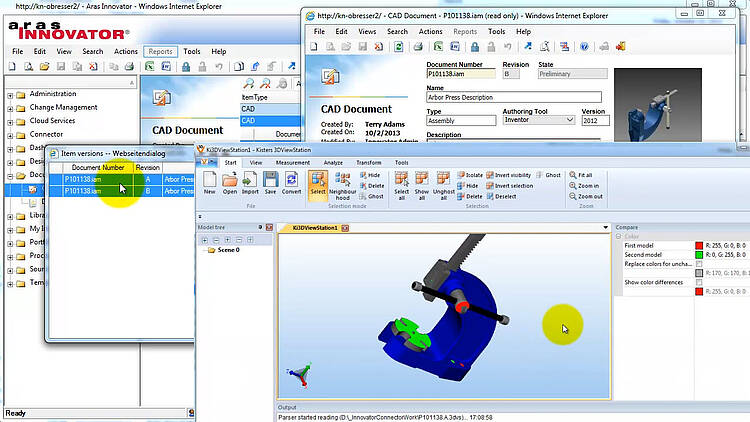The image size is (750, 422).
Task: Open the document tab list dropdown arrow in viewer
Action: coord(606,228)
